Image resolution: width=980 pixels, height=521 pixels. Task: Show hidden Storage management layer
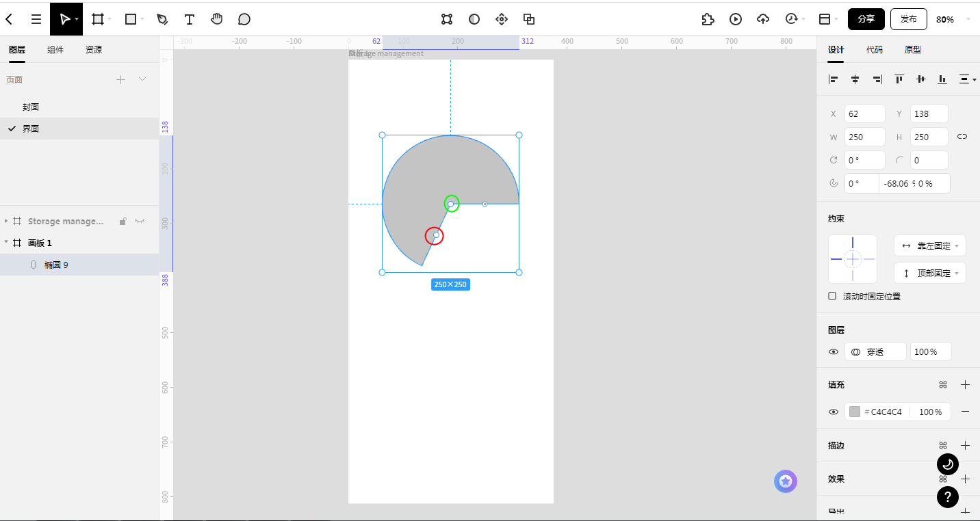pyautogui.click(x=140, y=222)
